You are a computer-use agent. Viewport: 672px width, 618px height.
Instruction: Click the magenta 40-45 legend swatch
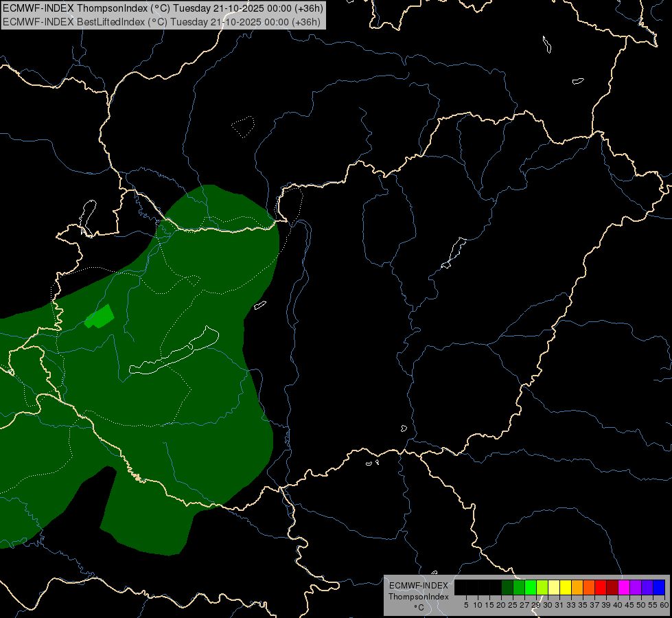tap(624, 587)
